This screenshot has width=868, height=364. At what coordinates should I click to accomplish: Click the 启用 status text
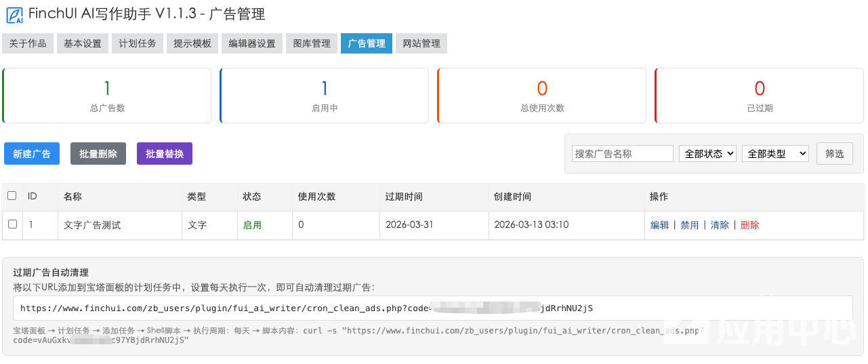click(252, 225)
